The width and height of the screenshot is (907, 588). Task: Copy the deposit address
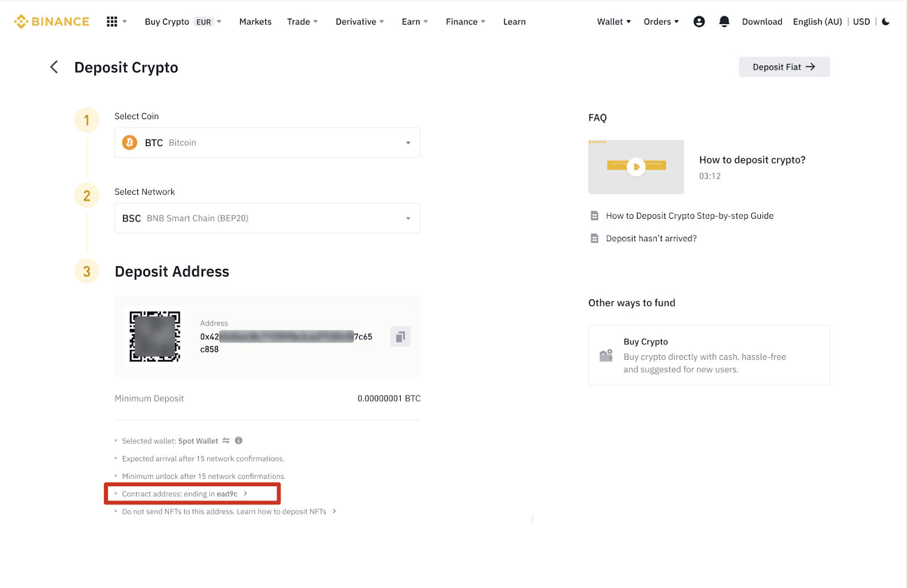pos(400,337)
